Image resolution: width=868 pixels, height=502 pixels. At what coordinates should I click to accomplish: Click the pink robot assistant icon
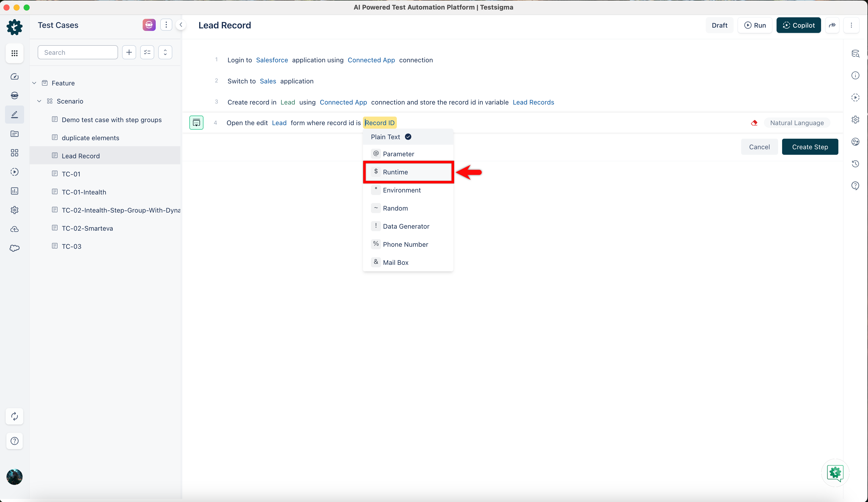coord(149,25)
